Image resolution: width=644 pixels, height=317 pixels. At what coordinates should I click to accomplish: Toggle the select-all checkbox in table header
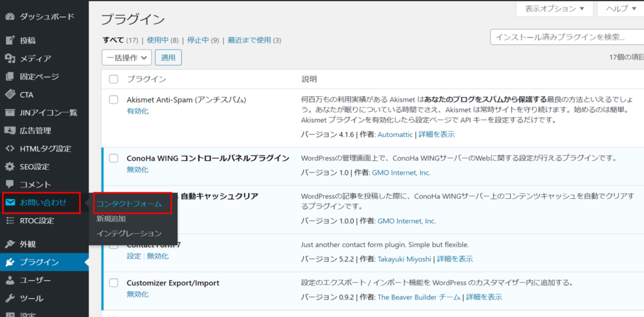pos(114,79)
